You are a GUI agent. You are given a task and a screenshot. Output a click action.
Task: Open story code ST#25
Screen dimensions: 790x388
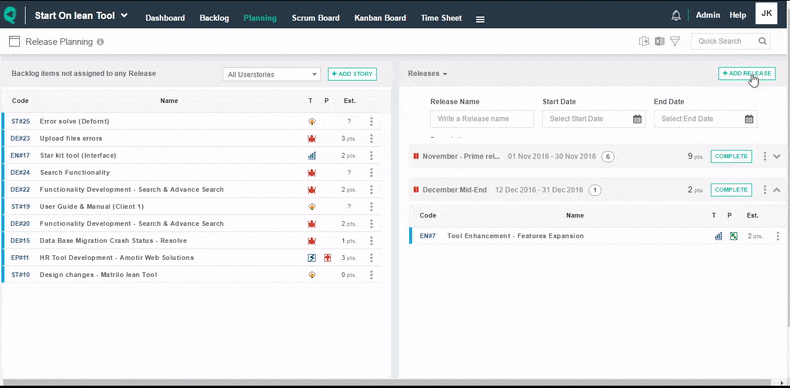(21, 121)
